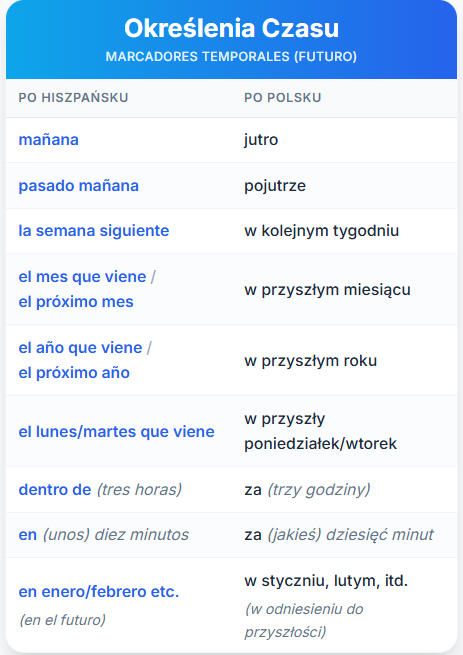The height and width of the screenshot is (655, 463).
Task: Click the PO POLSKU column header
Action: pyautogui.click(x=282, y=97)
